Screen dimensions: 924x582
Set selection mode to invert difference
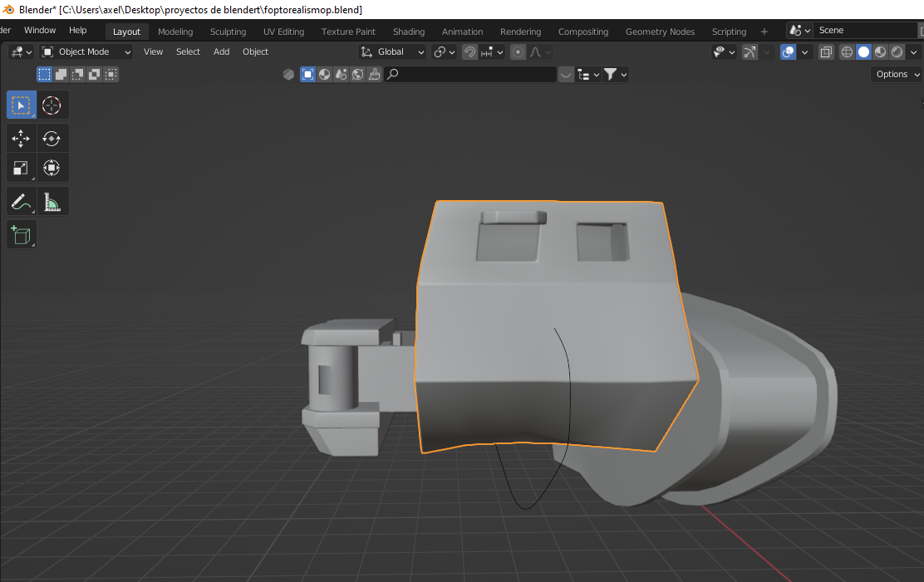point(94,74)
